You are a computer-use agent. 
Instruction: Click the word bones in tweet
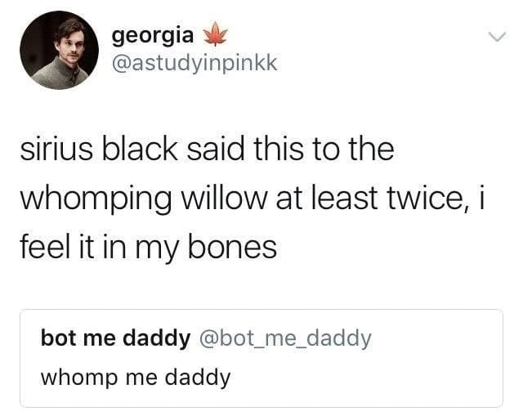232,247
